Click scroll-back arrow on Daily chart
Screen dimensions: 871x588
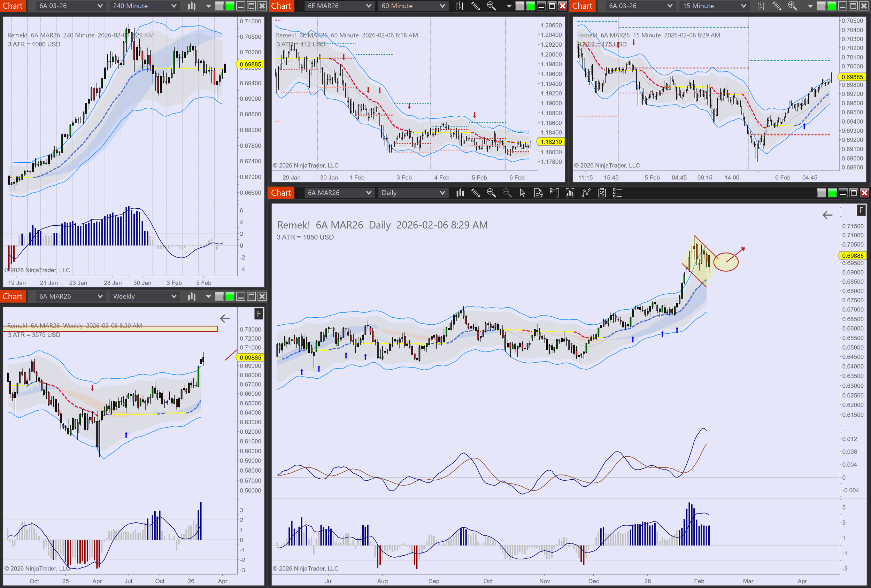827,215
